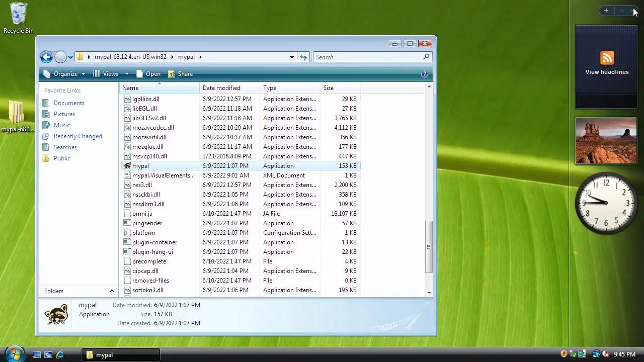Select the msvcp140.dll file
644x362 pixels.
[149, 156]
